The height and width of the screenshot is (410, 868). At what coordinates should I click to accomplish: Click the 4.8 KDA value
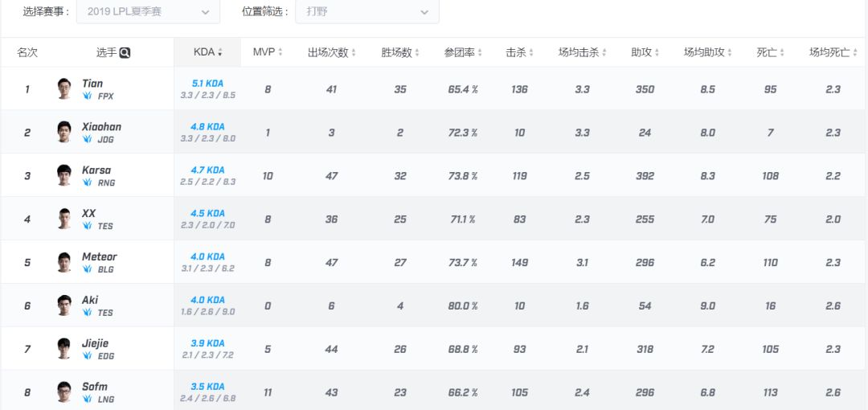(x=207, y=127)
